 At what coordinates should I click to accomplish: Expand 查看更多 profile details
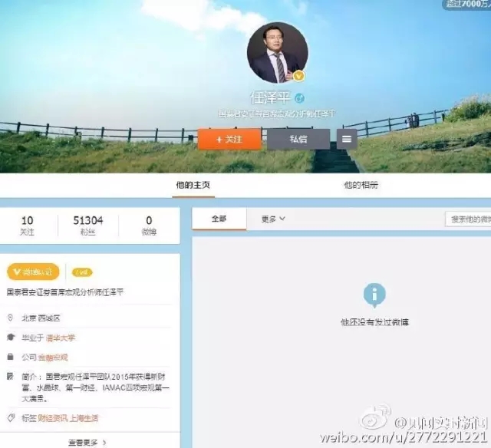tap(87, 443)
